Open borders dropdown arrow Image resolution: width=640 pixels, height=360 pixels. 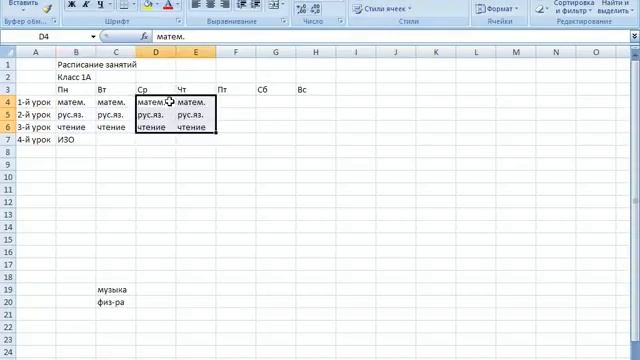coord(133,5)
